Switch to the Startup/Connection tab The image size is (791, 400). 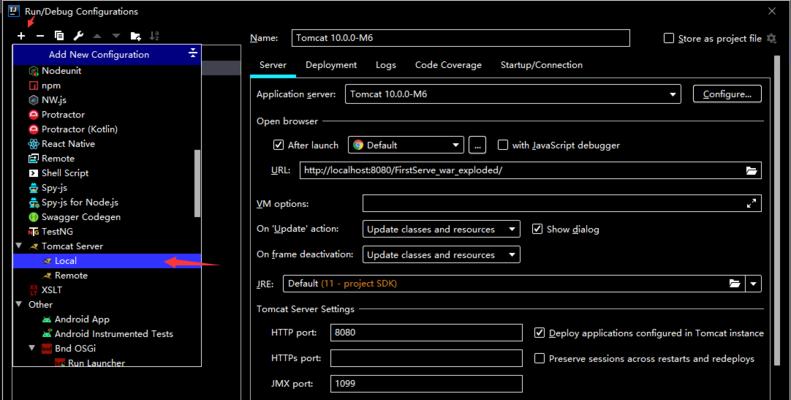point(541,65)
